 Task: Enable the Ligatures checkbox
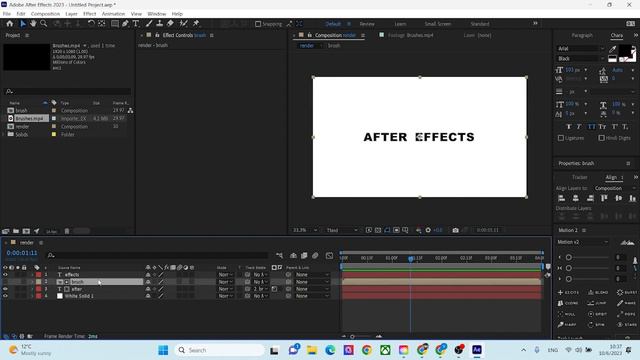pyautogui.click(x=561, y=138)
